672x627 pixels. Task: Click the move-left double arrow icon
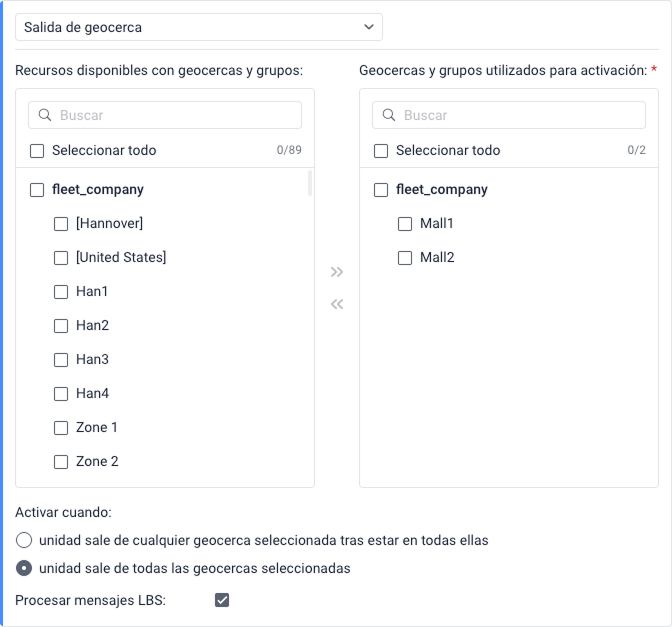[337, 304]
